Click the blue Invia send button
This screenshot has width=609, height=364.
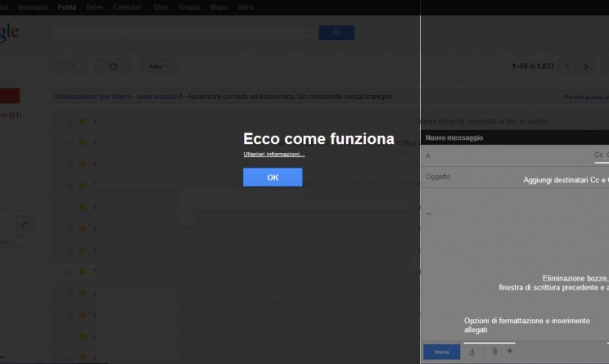441,352
